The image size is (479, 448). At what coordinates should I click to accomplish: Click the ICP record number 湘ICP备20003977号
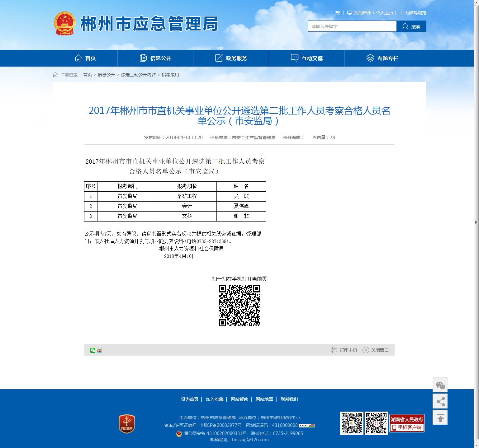pos(221,425)
